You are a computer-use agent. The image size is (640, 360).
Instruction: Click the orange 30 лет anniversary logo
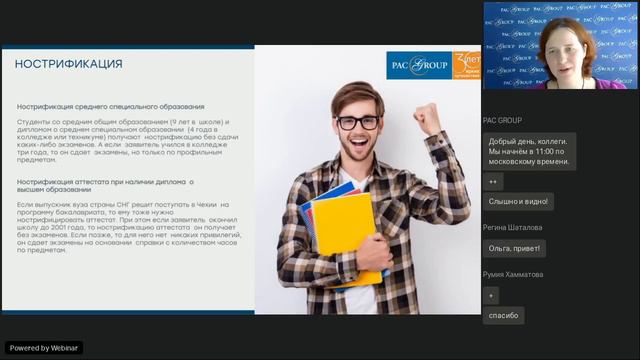tap(467, 65)
